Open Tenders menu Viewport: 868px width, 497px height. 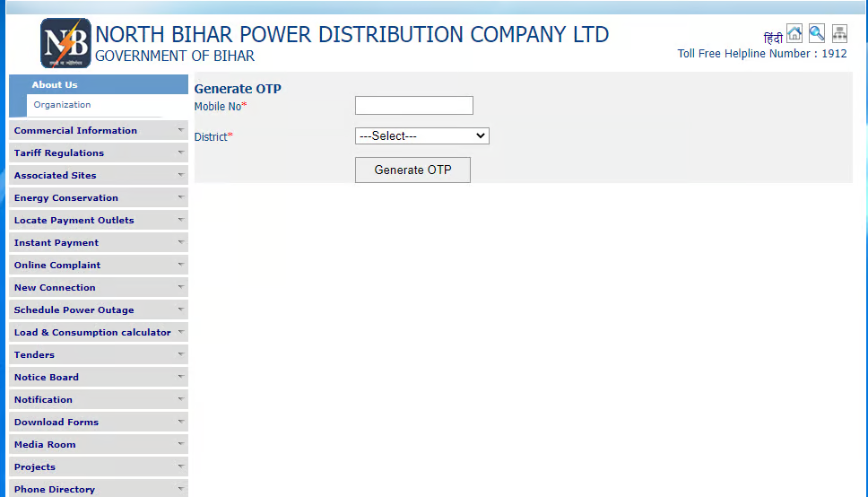(99, 354)
